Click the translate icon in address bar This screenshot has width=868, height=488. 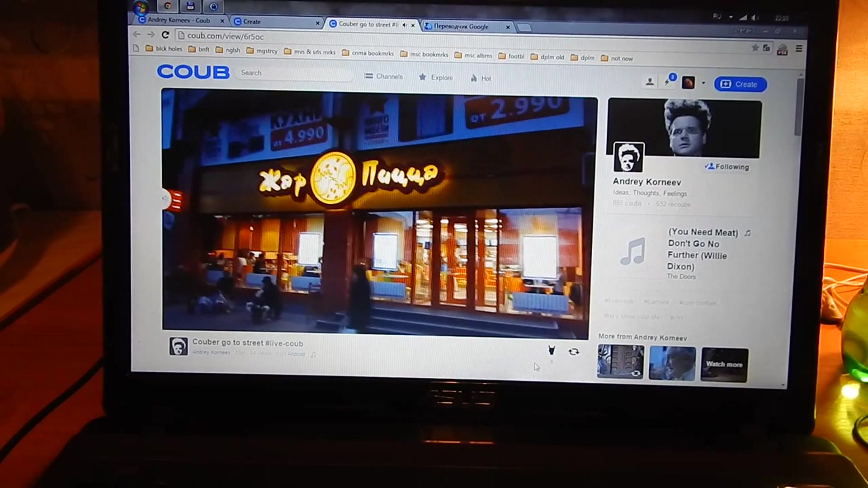pos(766,48)
